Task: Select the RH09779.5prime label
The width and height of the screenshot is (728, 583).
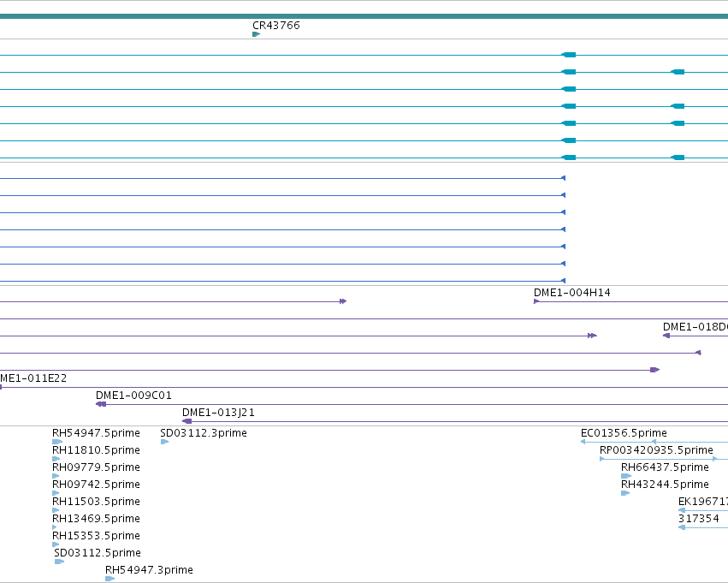Action: pos(96,467)
